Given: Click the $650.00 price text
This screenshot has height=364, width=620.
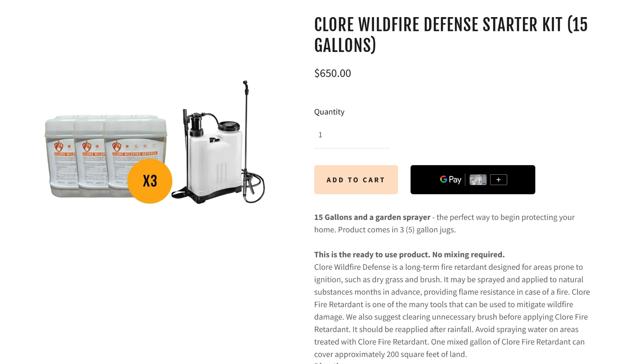Looking at the screenshot, I should click(332, 73).
